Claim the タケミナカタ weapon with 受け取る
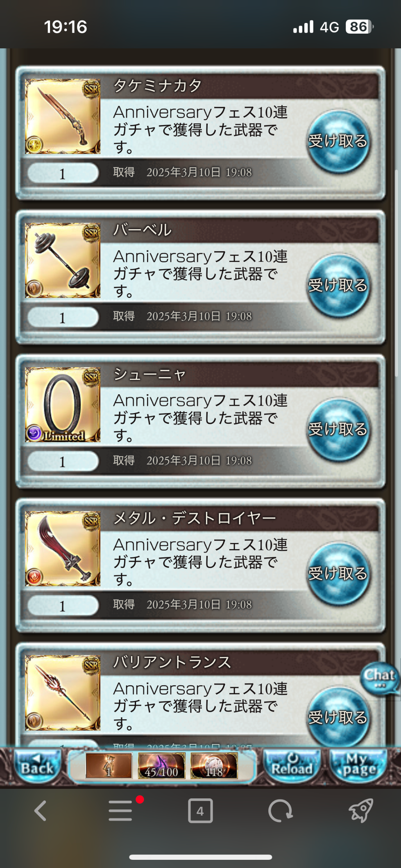Viewport: 401px width, 868px height. 338,141
